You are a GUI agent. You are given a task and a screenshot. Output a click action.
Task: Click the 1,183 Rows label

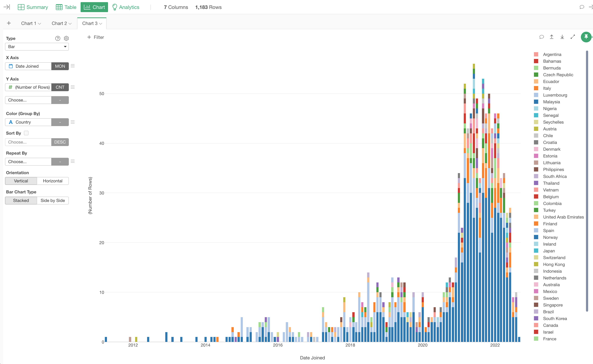click(x=208, y=7)
